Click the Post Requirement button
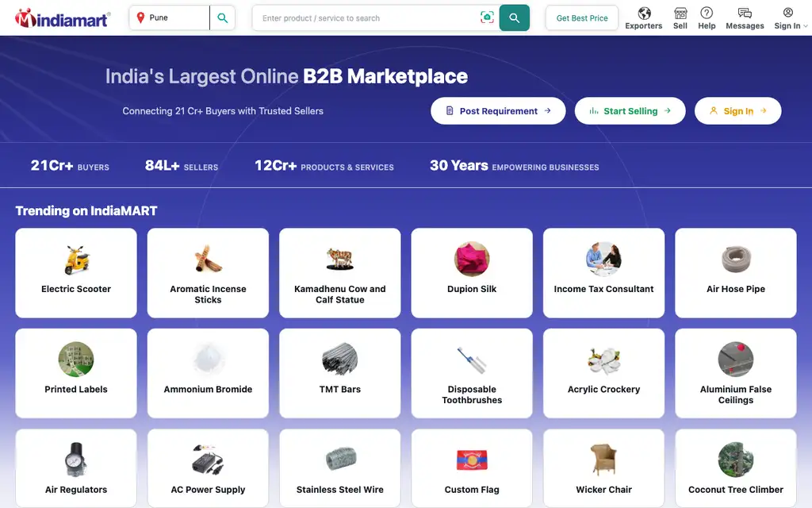 498,111
